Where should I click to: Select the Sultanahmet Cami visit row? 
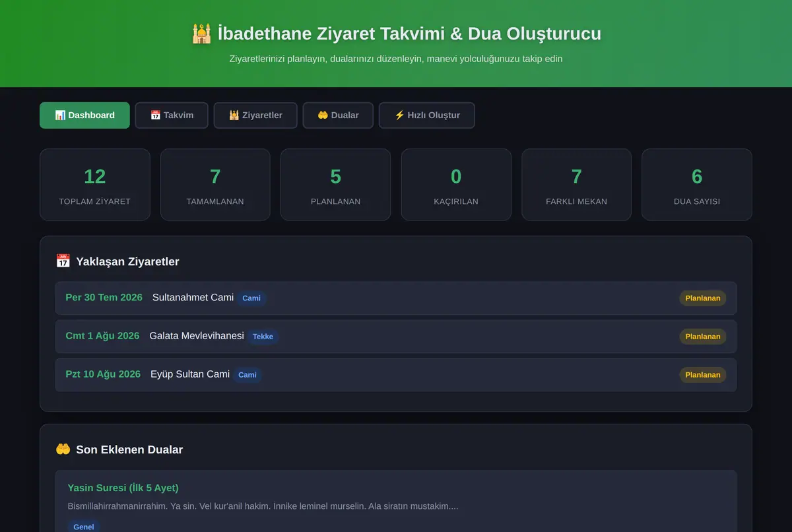coord(396,298)
